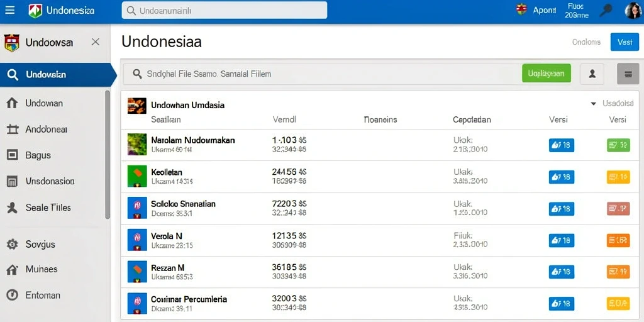Screen dimensions: 644x322
Task: Click the gray list view icon button
Action: [x=628, y=74]
